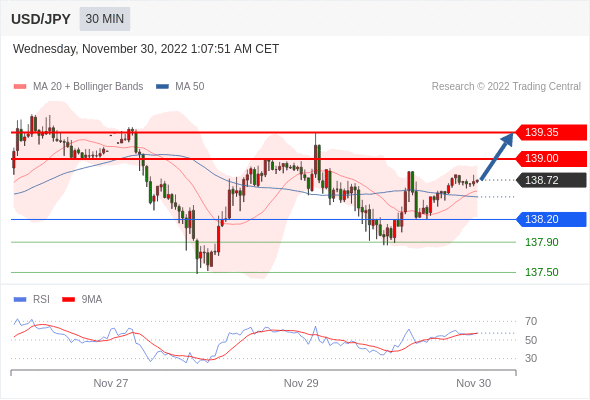Click the date line 'Wednesday, November 30, 2022'
The image size is (590, 400).
click(x=146, y=49)
